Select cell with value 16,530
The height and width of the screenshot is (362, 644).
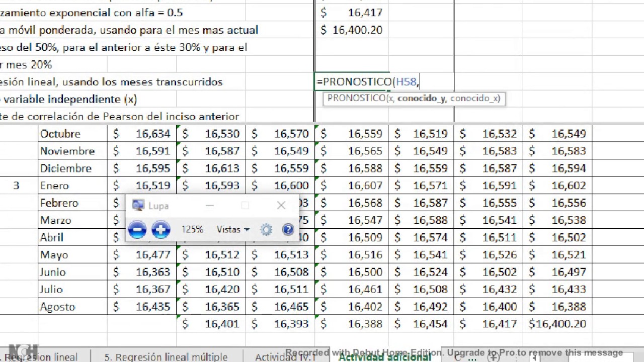211,134
